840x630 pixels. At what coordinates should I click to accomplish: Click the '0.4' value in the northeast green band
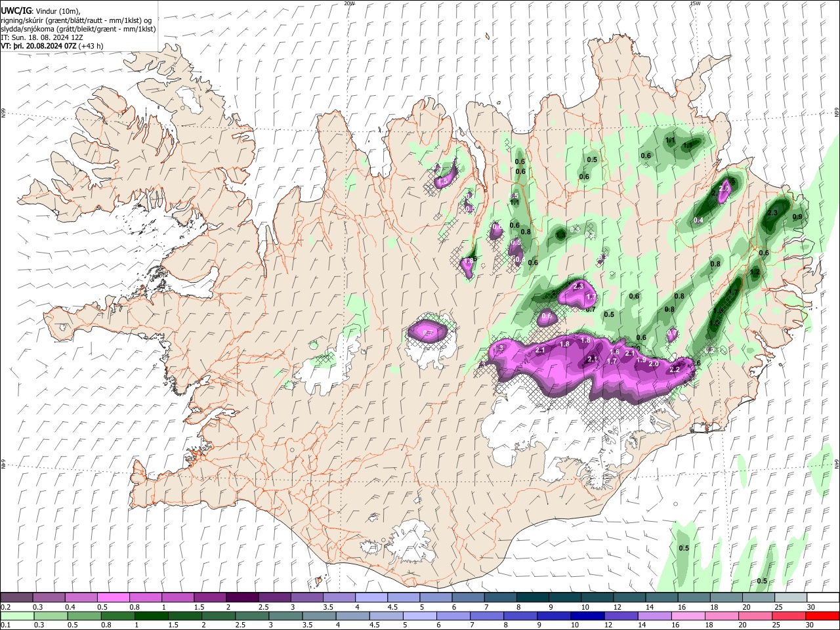pos(698,220)
